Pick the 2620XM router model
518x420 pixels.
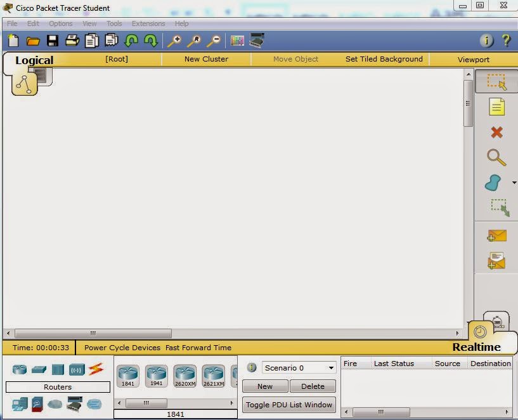[x=185, y=376]
